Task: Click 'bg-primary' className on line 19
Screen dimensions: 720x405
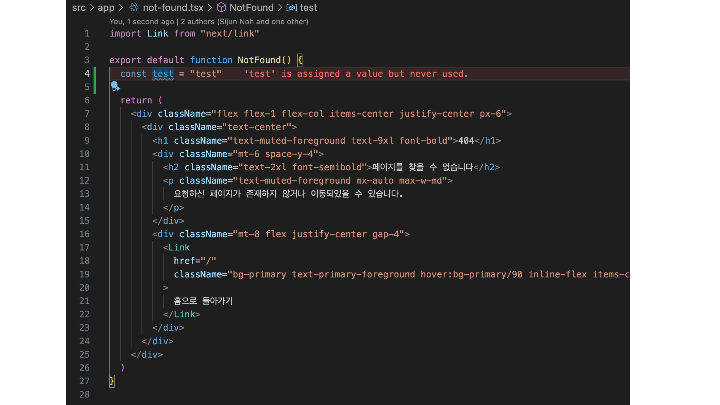Action: point(259,274)
